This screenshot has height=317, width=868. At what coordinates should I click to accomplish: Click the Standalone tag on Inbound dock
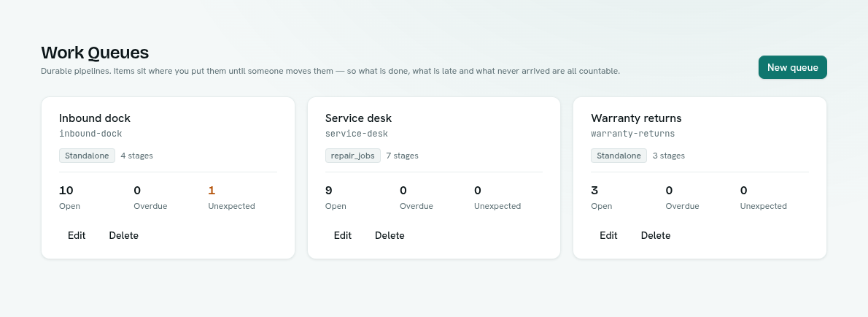pos(87,156)
